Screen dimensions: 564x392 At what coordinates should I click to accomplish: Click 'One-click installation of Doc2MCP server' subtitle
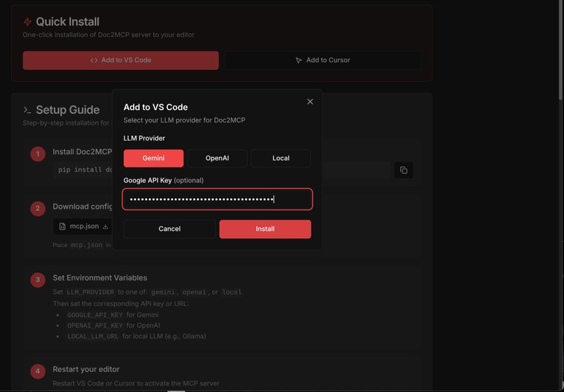point(108,35)
